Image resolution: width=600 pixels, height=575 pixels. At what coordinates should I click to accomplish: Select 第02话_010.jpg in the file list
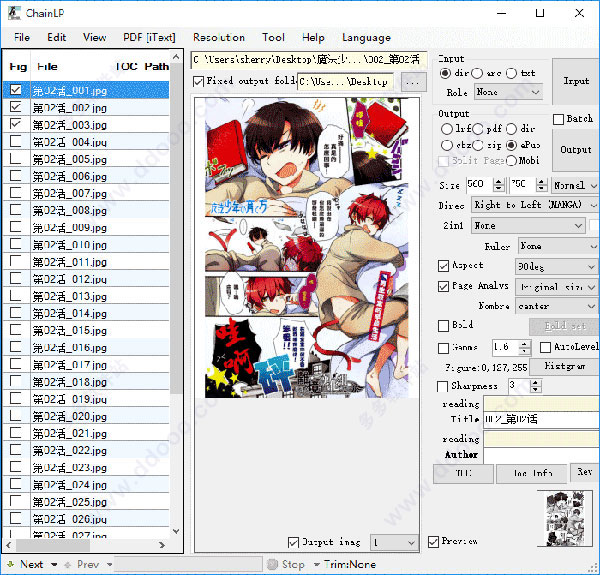86,244
